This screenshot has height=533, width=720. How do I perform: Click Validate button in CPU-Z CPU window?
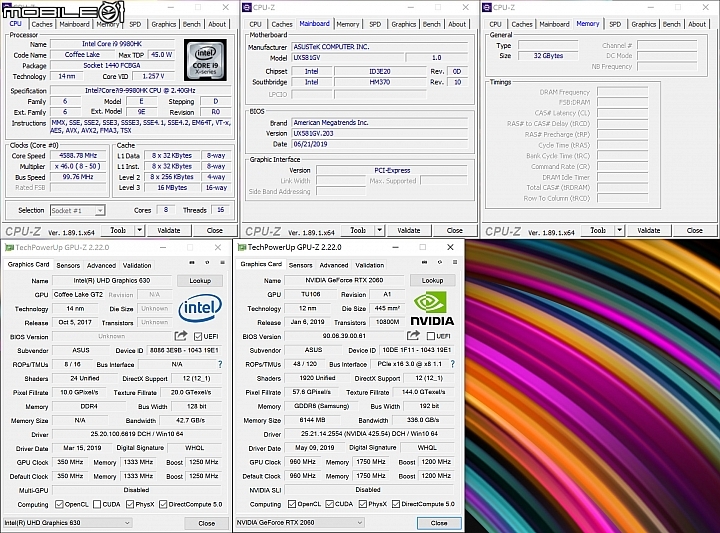coord(169,230)
